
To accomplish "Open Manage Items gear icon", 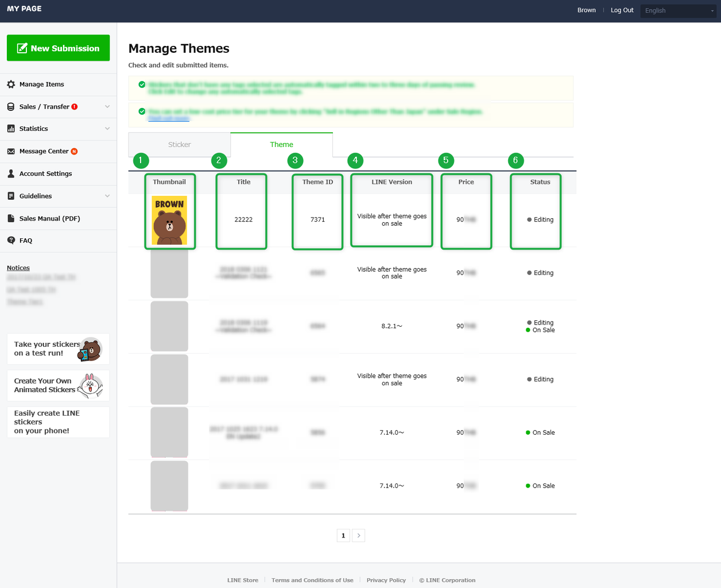I will (x=11, y=84).
